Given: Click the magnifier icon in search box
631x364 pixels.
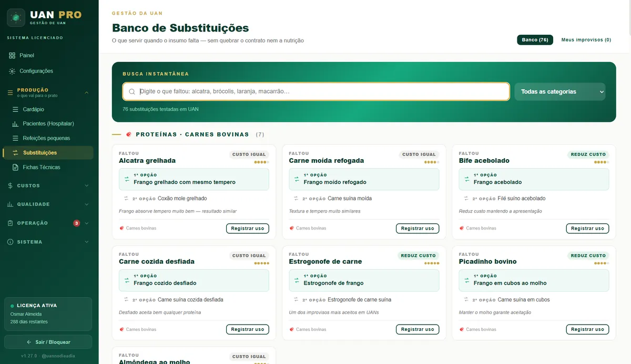Looking at the screenshot, I should (x=132, y=91).
